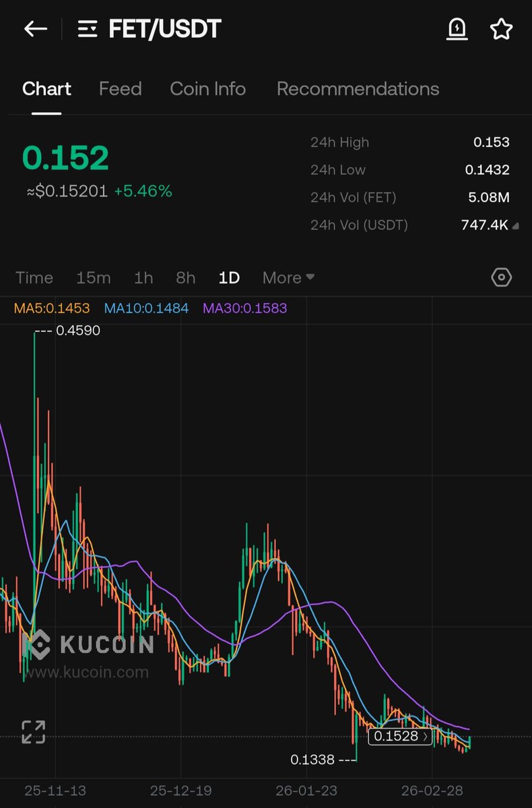Tap the large 0.152 price

[x=65, y=158]
